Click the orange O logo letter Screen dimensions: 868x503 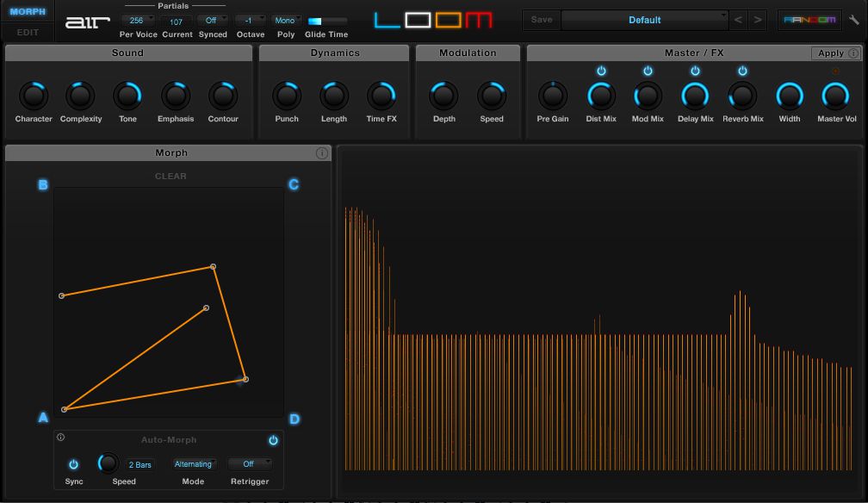click(x=449, y=21)
